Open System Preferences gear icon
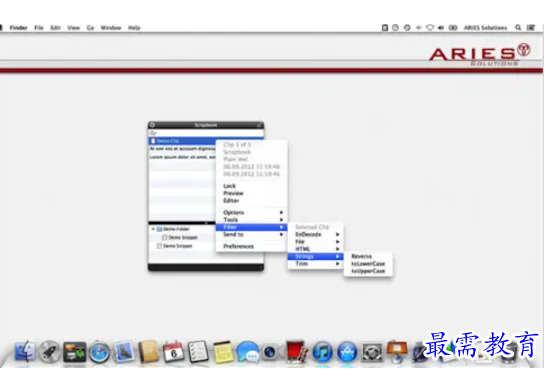 point(372,351)
